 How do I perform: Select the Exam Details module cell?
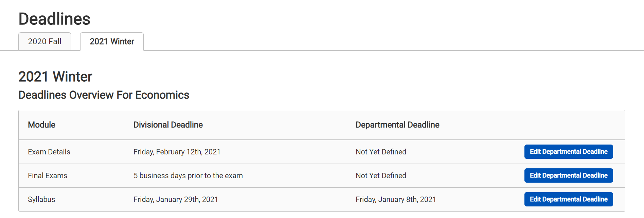[x=49, y=152]
